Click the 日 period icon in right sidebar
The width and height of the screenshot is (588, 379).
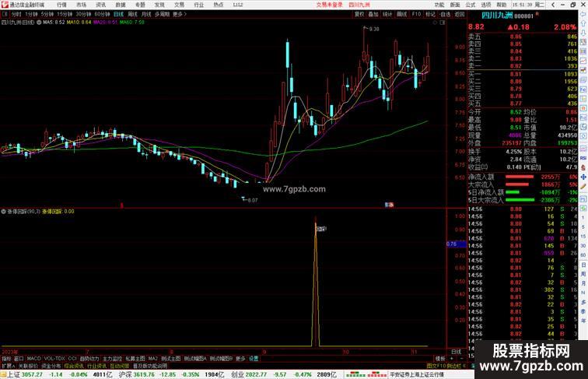pyautogui.click(x=583, y=265)
